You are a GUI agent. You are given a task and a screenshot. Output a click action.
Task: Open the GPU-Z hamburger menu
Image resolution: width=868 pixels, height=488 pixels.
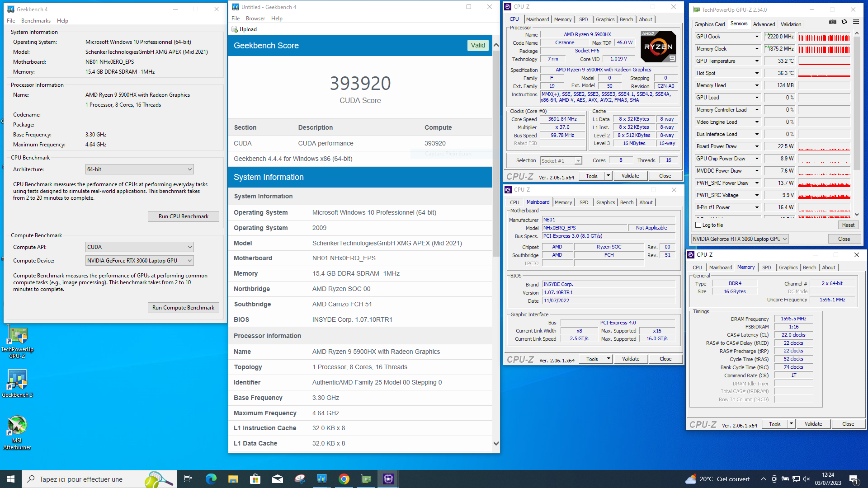pyautogui.click(x=856, y=22)
